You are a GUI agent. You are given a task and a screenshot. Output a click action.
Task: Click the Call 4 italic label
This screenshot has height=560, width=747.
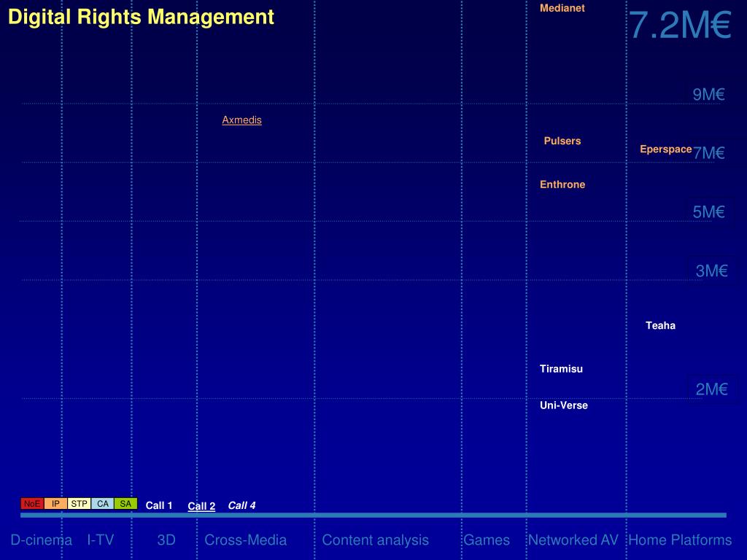pyautogui.click(x=241, y=505)
